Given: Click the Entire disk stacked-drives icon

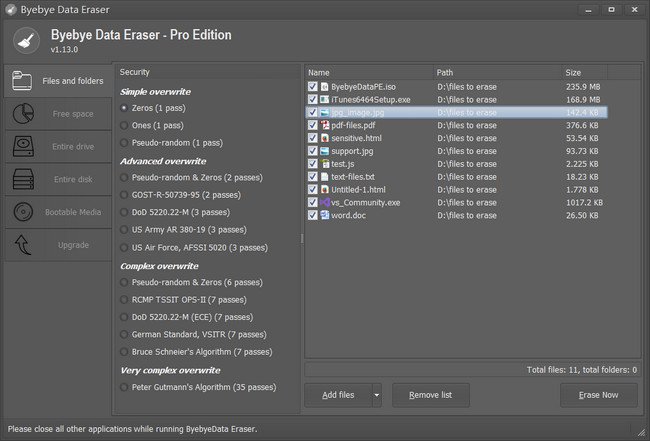Looking at the screenshot, I should point(23,179).
